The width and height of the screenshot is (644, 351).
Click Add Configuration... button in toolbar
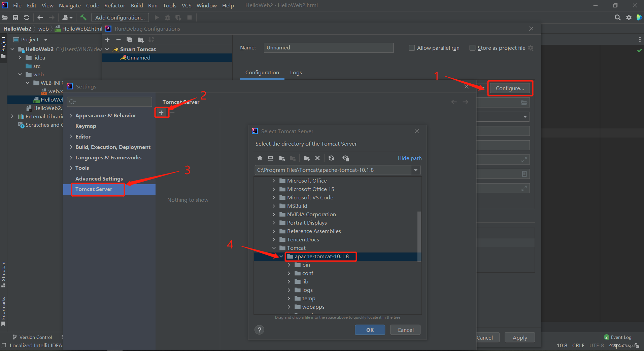coord(120,17)
